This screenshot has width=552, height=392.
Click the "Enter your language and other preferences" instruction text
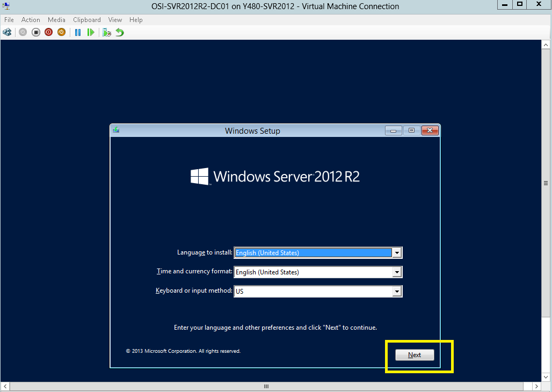pos(275,328)
